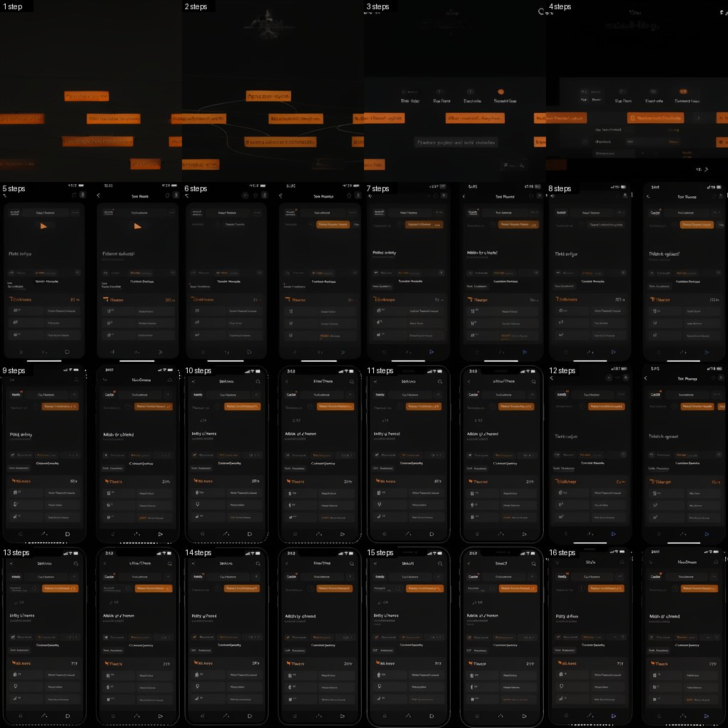Tap bell icon in 16 steps right phone header

click(x=717, y=562)
